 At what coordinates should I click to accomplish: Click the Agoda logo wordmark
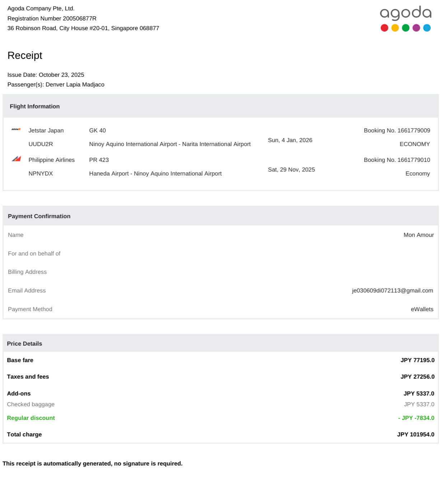click(405, 13)
